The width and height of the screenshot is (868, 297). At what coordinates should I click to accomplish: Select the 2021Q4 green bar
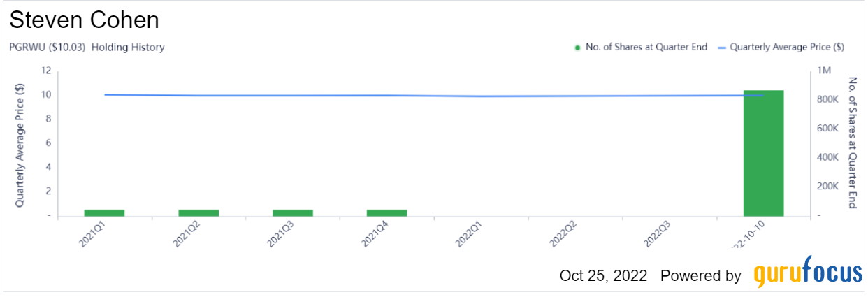click(x=386, y=212)
